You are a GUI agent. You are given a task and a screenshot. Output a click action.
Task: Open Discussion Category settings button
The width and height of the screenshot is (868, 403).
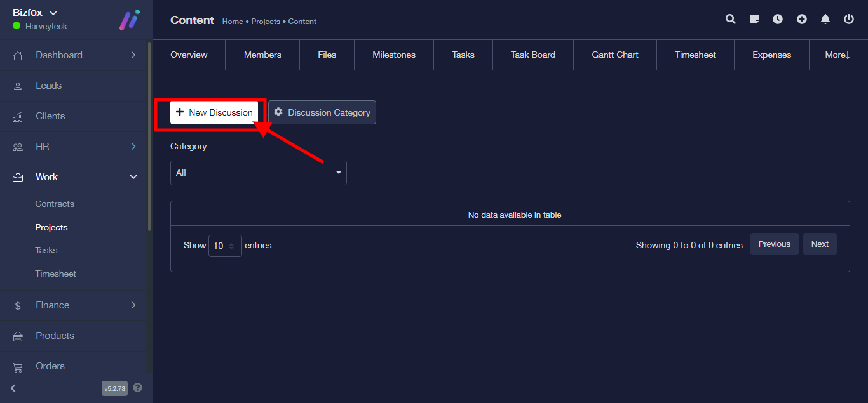[322, 112]
